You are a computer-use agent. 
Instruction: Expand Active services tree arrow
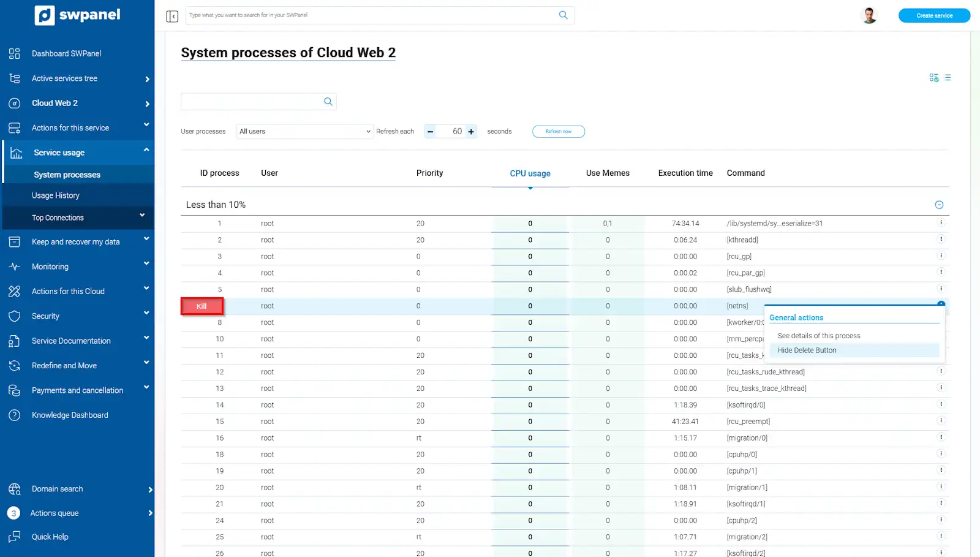click(148, 79)
